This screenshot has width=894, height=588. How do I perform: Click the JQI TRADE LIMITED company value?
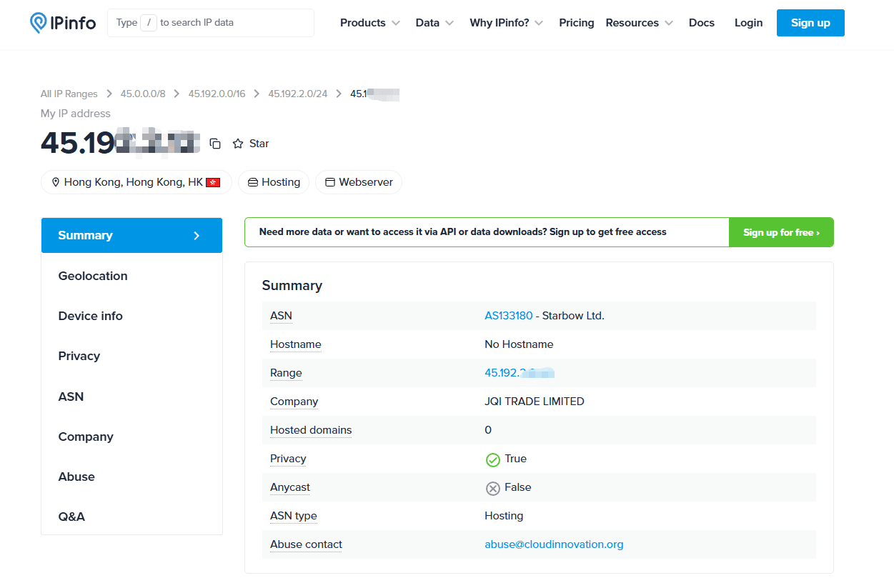tap(535, 402)
